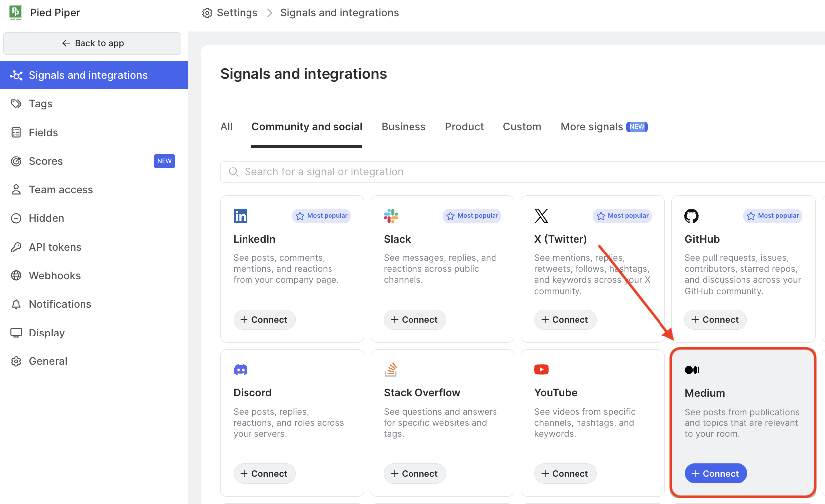
Task: Click the Settings gear icon in breadcrumb
Action: click(207, 13)
